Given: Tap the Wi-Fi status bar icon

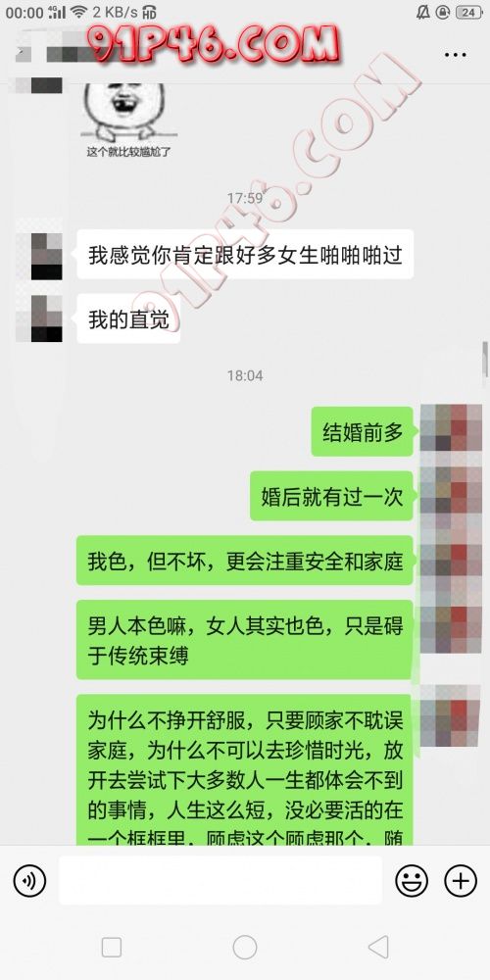Looking at the screenshot, I should 78,12.
